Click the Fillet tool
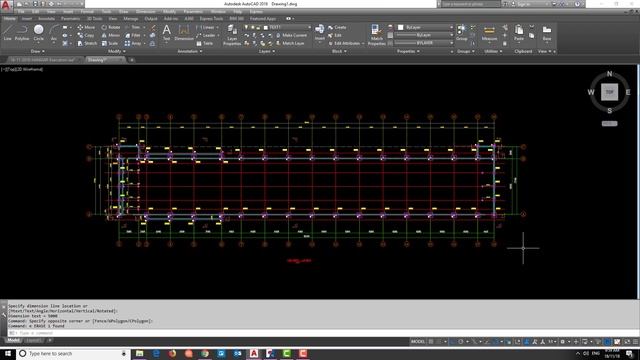This screenshot has width=640, height=360. coord(133,36)
